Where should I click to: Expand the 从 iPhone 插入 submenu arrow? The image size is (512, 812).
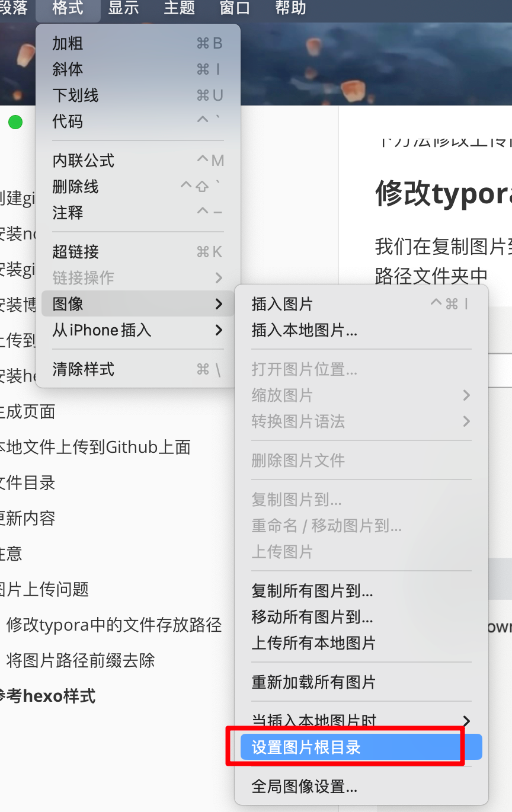point(219,330)
